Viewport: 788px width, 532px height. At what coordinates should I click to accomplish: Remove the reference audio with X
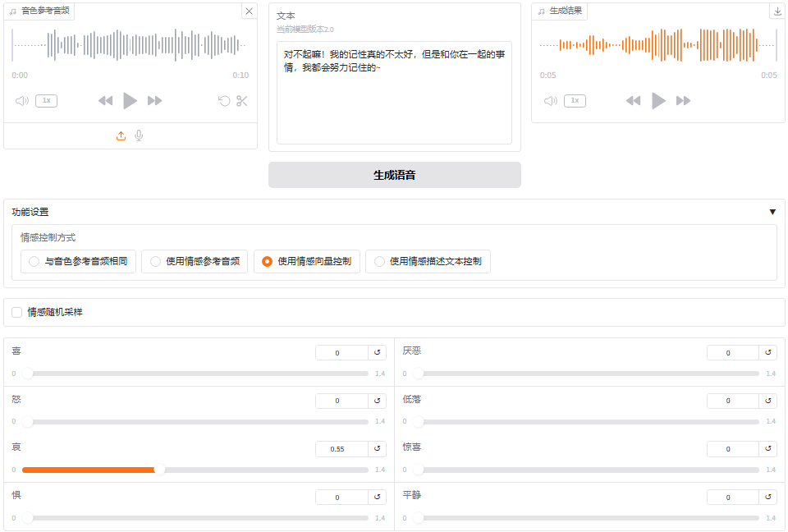coord(249,11)
